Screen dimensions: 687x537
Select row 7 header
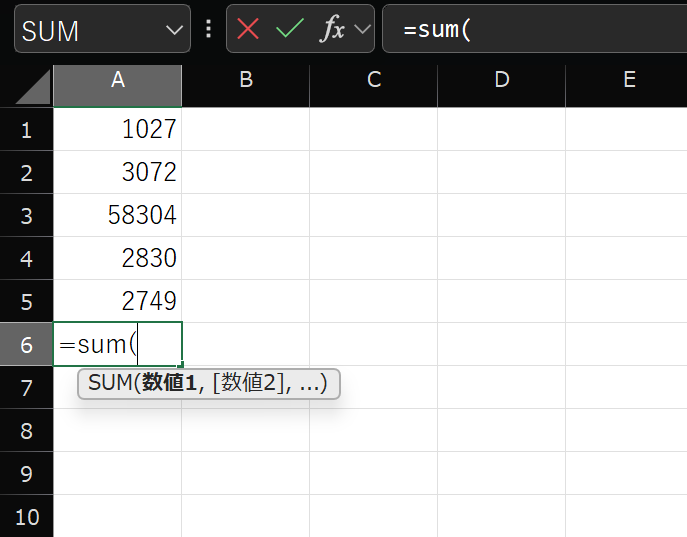26,387
